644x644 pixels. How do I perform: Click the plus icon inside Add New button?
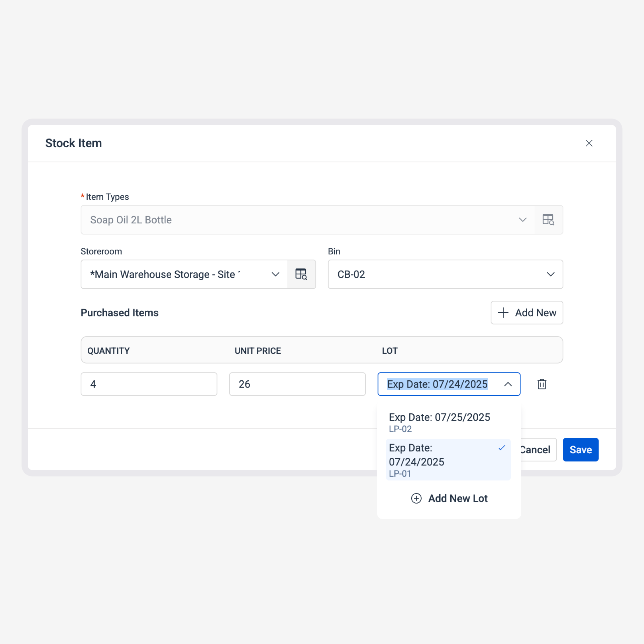point(503,313)
